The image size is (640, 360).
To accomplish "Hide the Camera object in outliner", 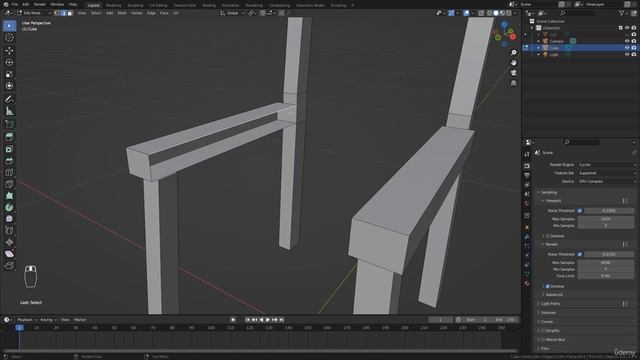I will click(x=627, y=41).
